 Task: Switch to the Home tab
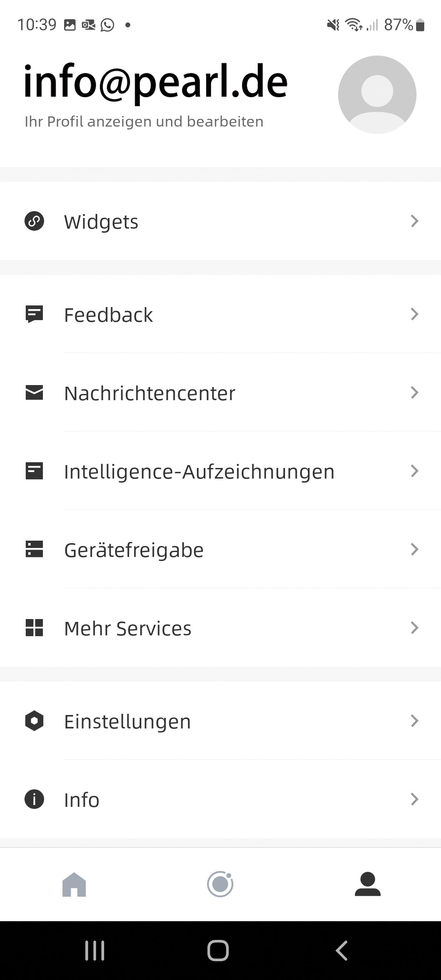click(x=74, y=884)
